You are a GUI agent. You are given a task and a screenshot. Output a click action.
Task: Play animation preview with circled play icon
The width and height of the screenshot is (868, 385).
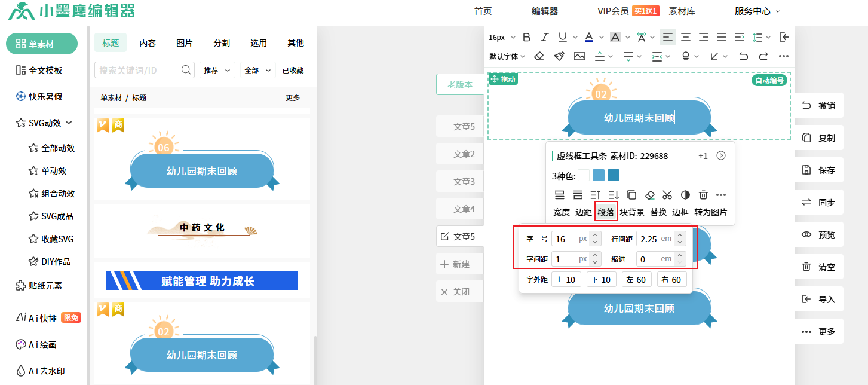721,155
